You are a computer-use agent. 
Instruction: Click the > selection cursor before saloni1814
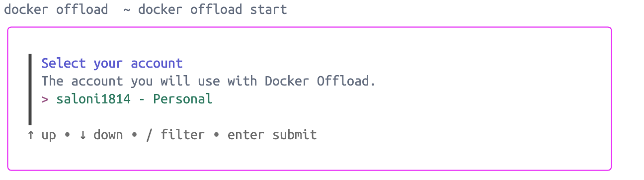[45, 99]
